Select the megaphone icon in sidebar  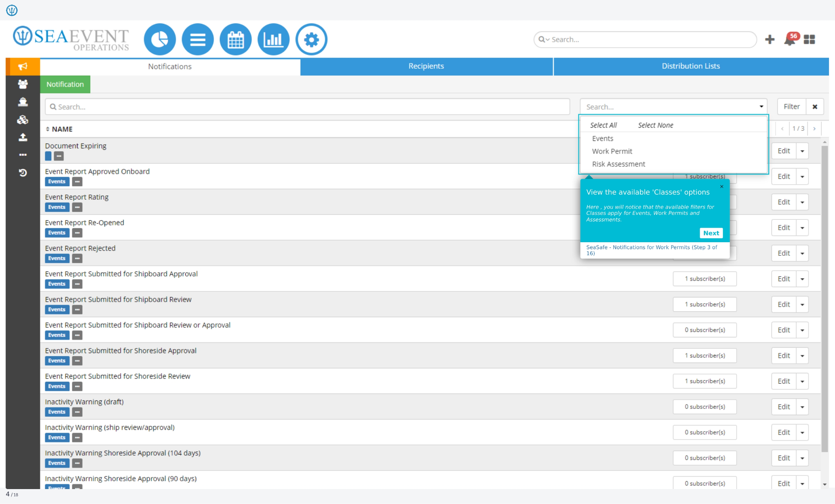(x=23, y=66)
